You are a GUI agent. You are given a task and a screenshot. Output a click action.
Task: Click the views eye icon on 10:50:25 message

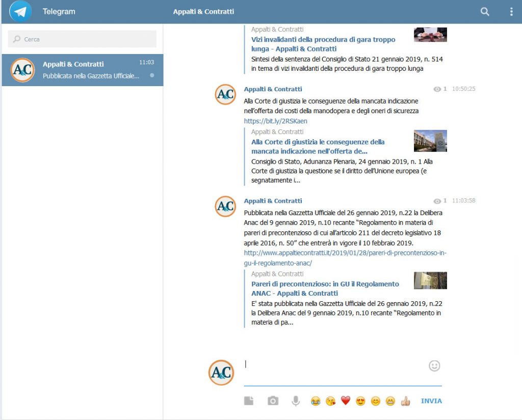pyautogui.click(x=437, y=89)
